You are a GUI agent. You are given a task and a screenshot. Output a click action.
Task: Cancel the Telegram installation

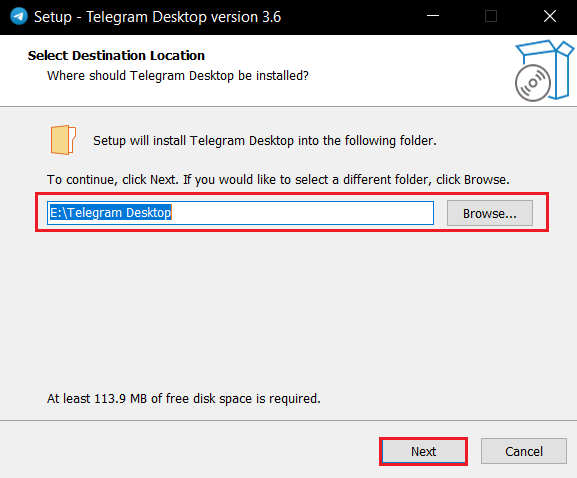pos(524,451)
